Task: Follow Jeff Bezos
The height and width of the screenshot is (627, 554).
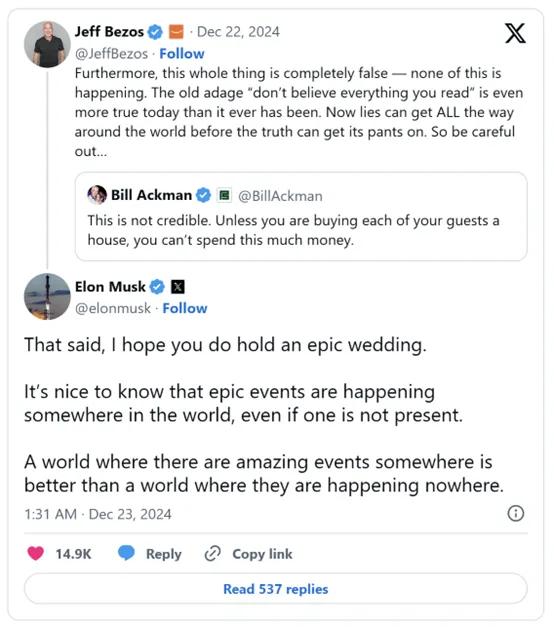Action: pos(182,54)
